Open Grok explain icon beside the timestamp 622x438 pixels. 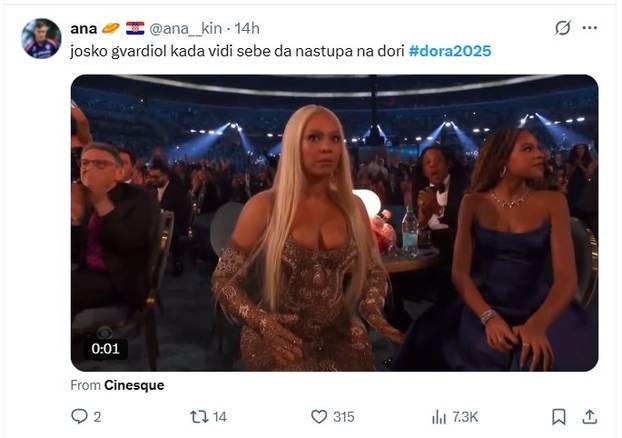tap(562, 28)
